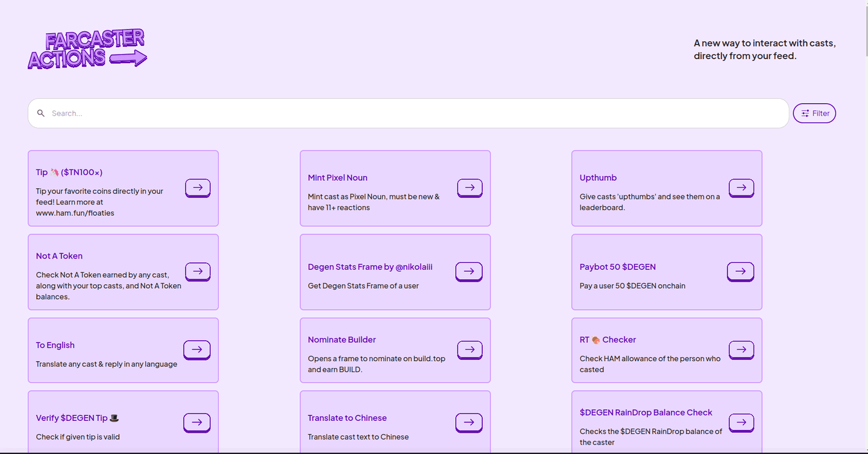Click 'Translate any cast & reply' text
868x454 pixels.
click(106, 364)
